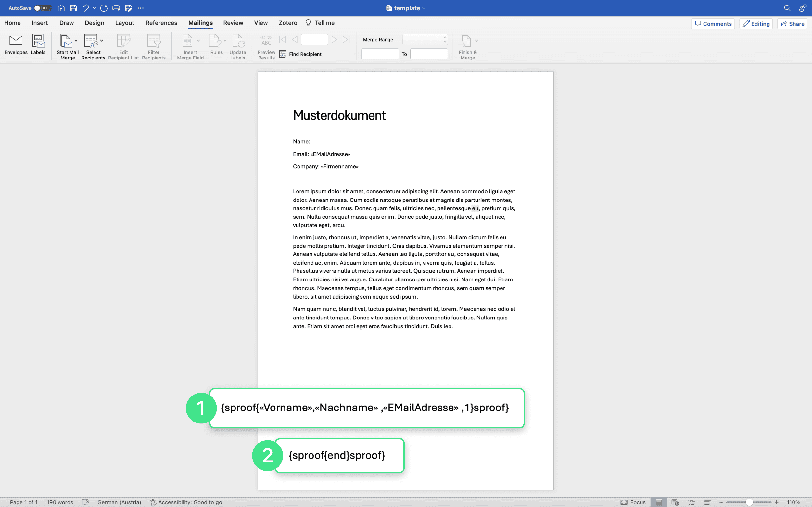
Task: Click the Save As icon in title bar
Action: [128, 8]
